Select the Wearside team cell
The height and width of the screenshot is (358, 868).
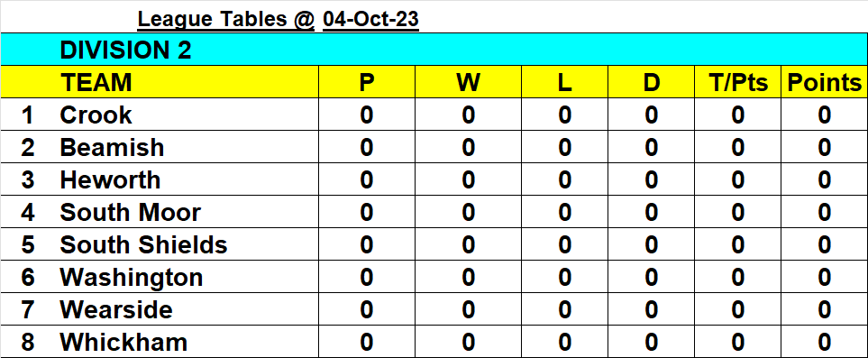[x=188, y=309]
